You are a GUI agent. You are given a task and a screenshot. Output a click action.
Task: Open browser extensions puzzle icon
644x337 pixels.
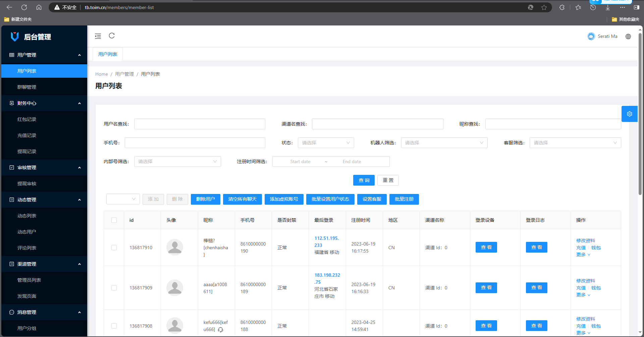click(x=562, y=7)
